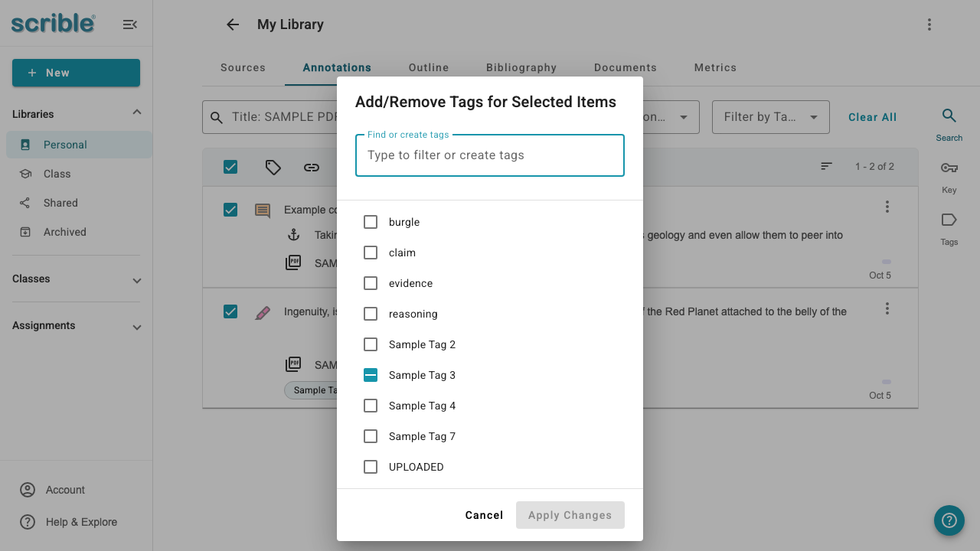
Task: Check the UPLOADED tag
Action: [371, 467]
